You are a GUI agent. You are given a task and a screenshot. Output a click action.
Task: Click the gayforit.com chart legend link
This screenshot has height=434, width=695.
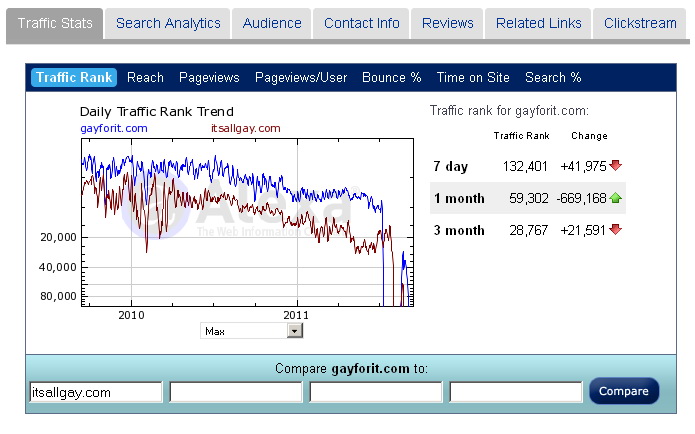(x=114, y=129)
